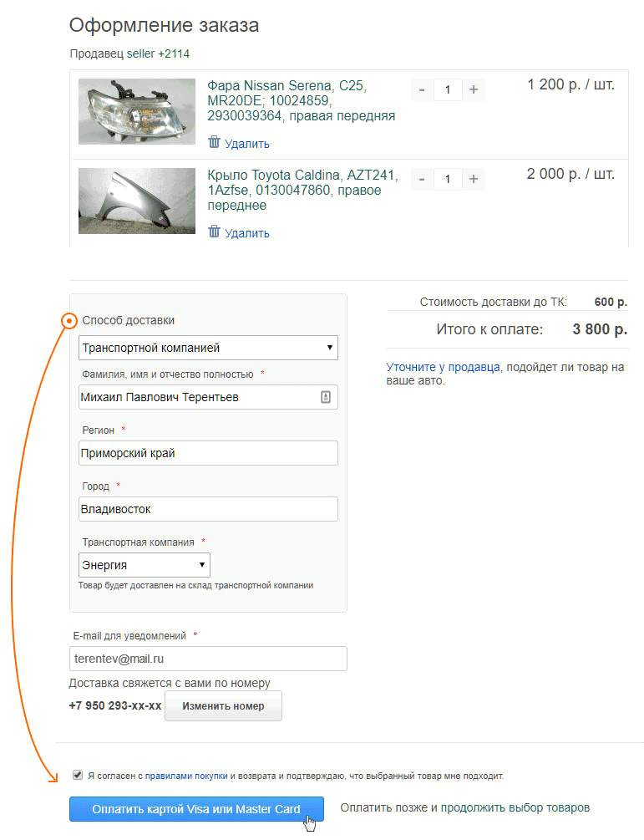Toggle the purchase rules agreement checkbox
This screenshot has height=840, width=644.
(78, 775)
